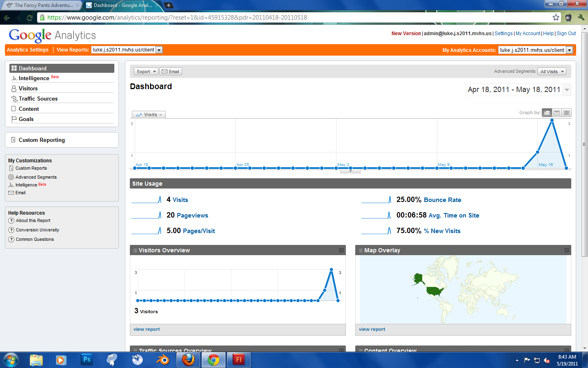Click the Email envelope icon button
The width and height of the screenshot is (588, 368).
click(170, 72)
